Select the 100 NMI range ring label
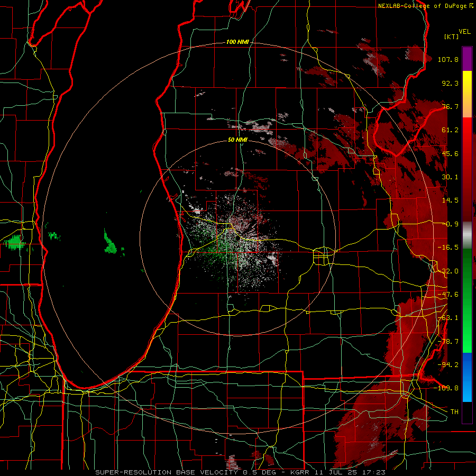Viewport: 476px width, 476px height. pos(237,42)
